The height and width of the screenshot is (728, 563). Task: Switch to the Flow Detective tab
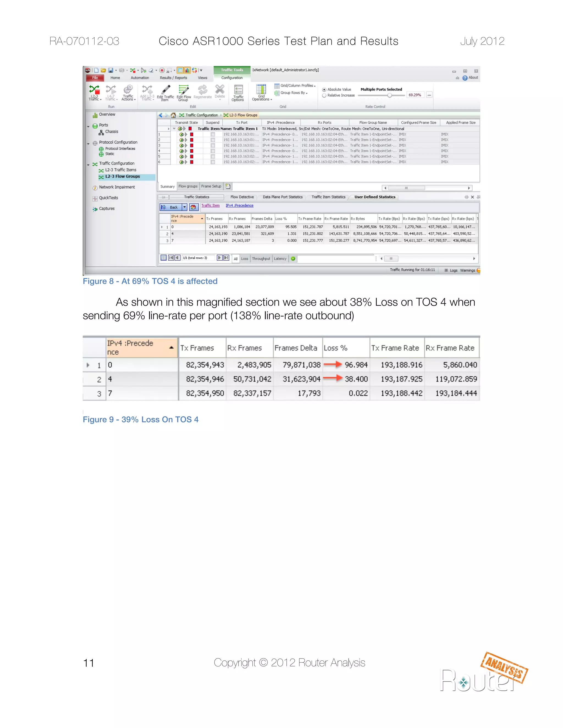(242, 197)
